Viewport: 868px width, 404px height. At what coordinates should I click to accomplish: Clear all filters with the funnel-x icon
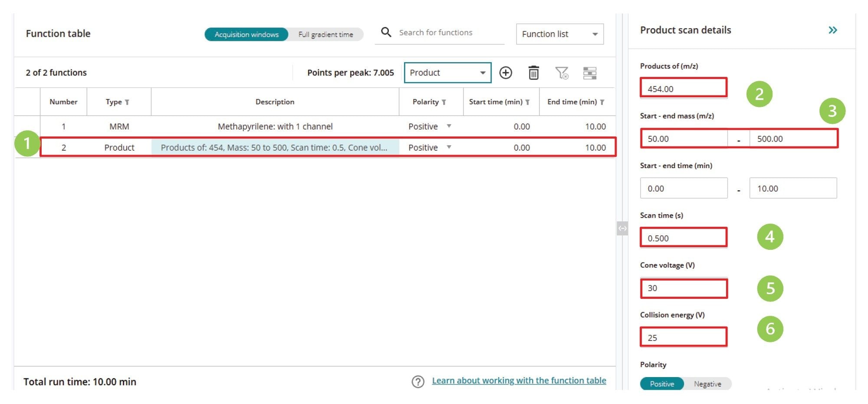coord(562,73)
